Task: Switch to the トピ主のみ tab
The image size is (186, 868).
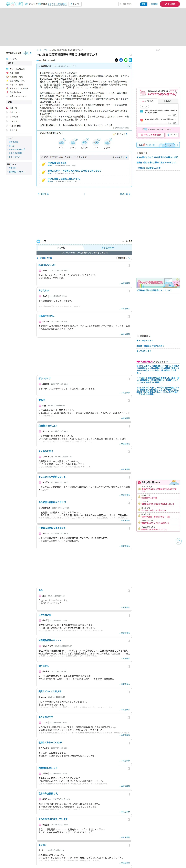Action: point(108,248)
